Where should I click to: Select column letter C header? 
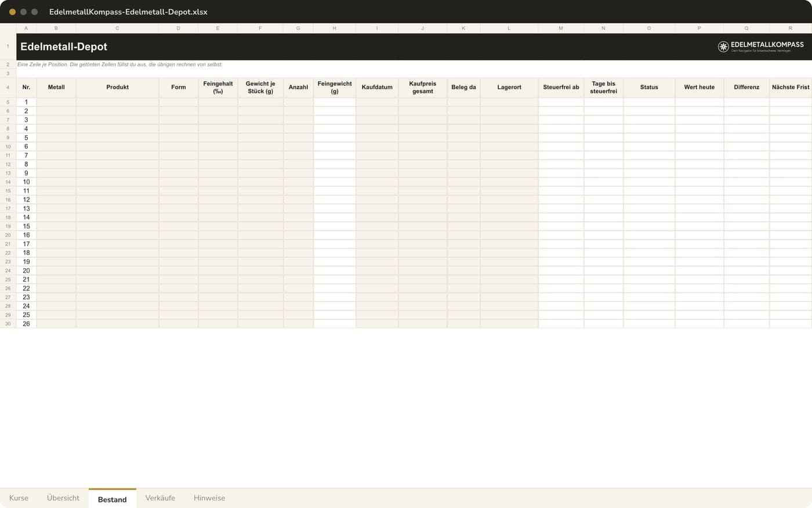coord(117,28)
